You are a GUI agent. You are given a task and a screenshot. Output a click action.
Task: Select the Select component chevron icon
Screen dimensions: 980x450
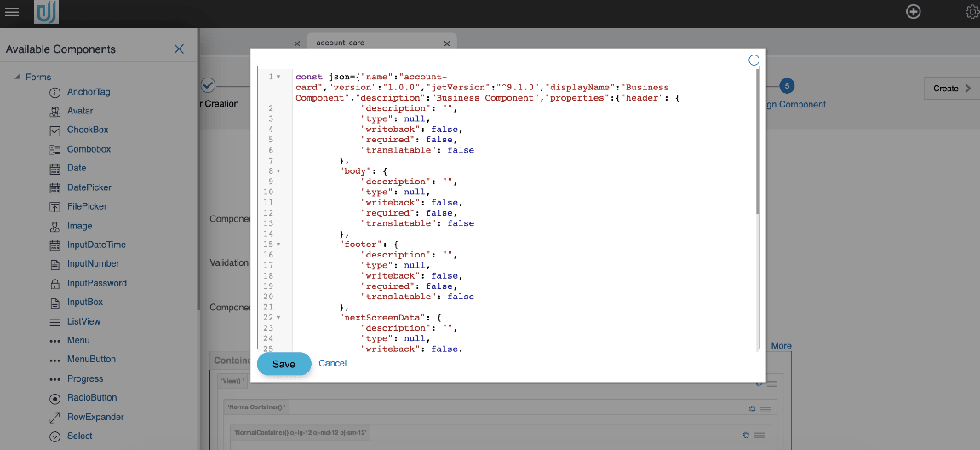(x=54, y=436)
